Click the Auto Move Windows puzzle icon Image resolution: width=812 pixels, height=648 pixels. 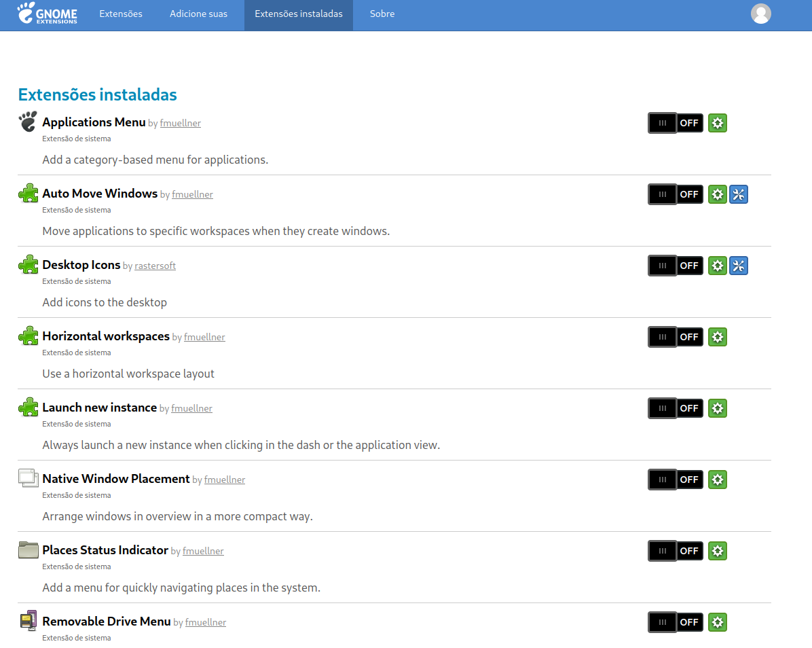[x=28, y=193]
